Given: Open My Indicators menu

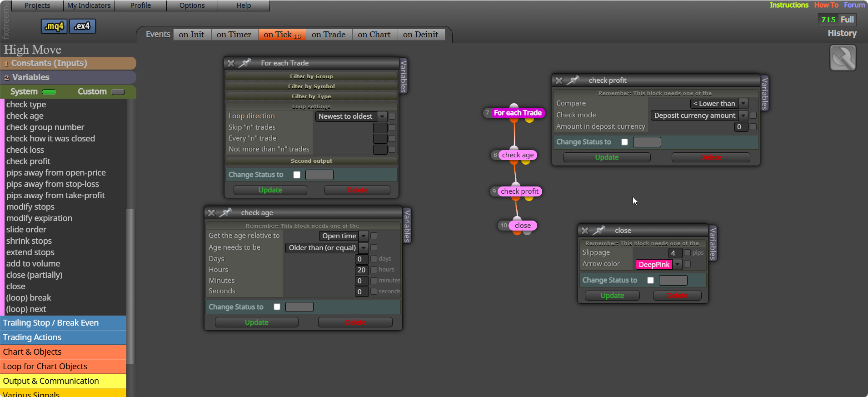Looking at the screenshot, I should [89, 5].
